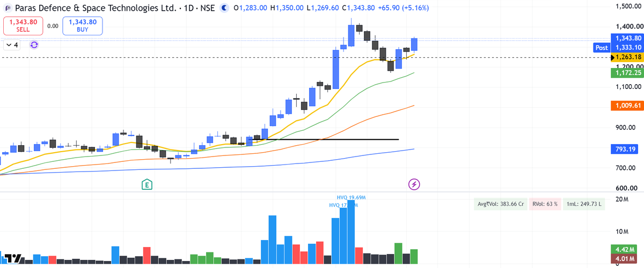Click the Post 1,333.10 price axis label
Viewport: 644px width, 268px height.
tap(618, 47)
